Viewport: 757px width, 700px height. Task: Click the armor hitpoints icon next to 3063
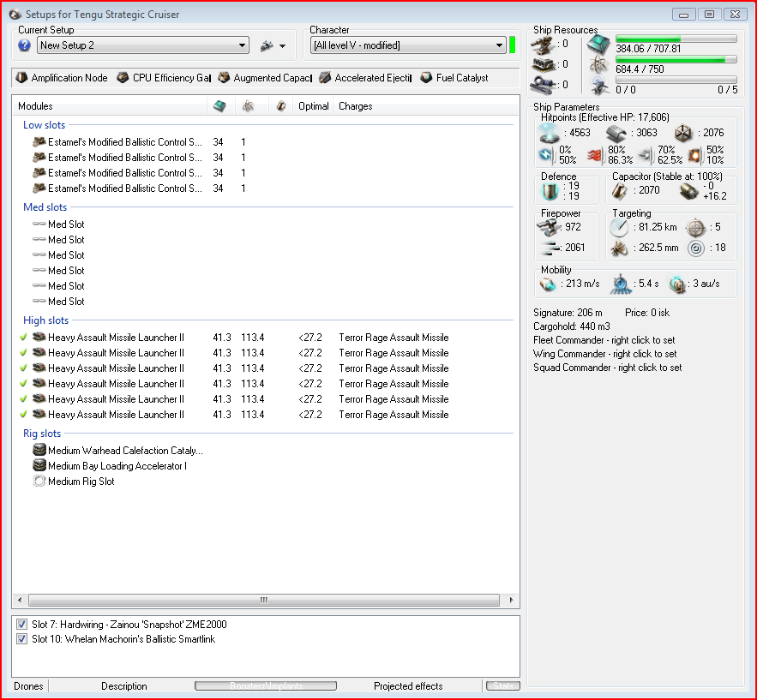(616, 133)
